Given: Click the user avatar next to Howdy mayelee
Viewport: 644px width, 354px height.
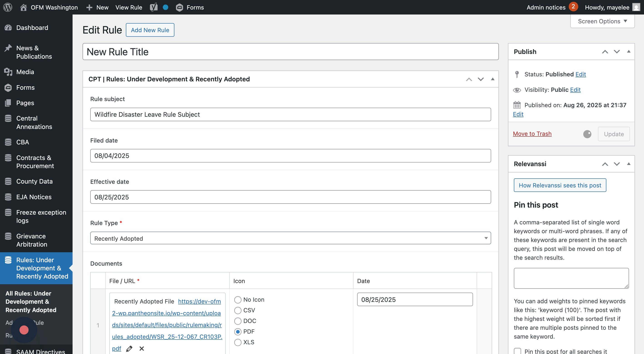Looking at the screenshot, I should pos(636,7).
